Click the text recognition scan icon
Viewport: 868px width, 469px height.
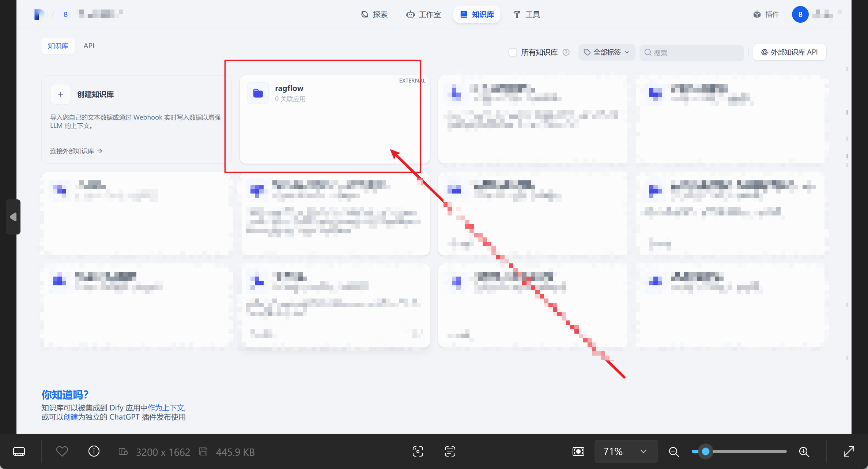click(x=450, y=451)
